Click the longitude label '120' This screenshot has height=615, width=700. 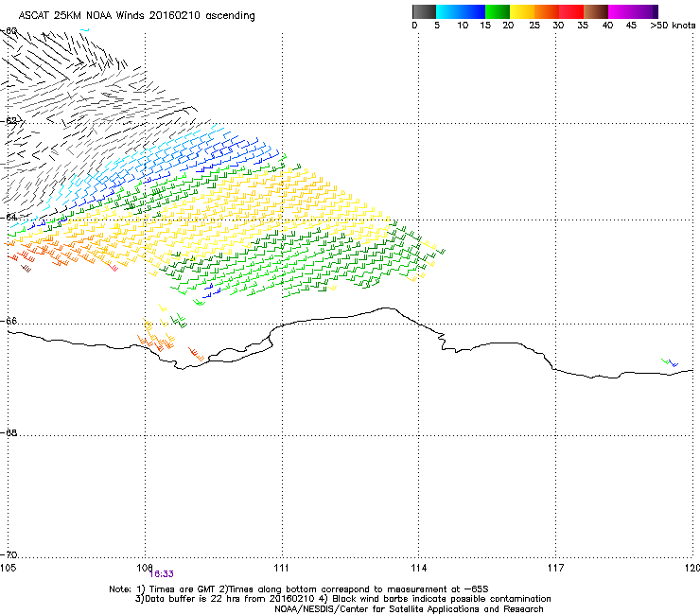[x=692, y=568]
